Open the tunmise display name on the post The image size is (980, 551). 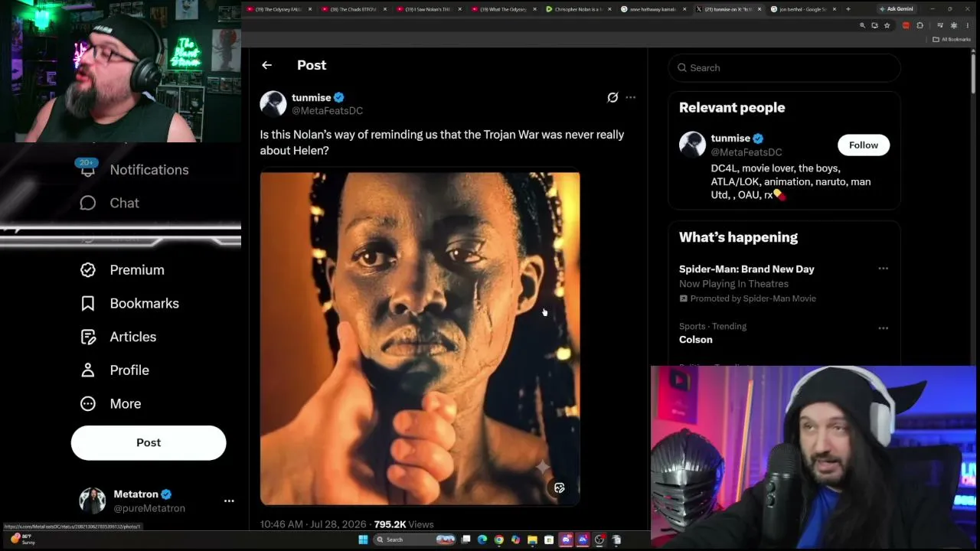(x=311, y=97)
